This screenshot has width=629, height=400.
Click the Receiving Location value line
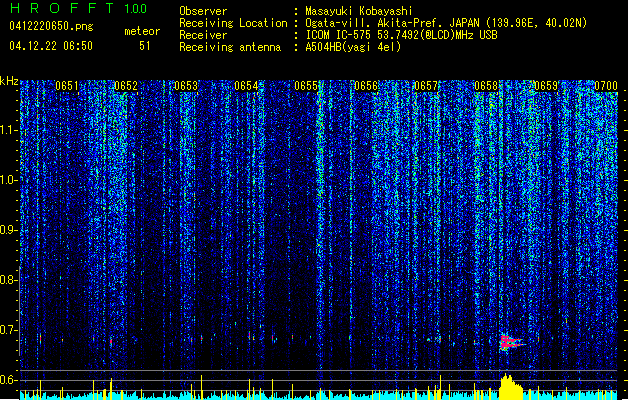446,23
